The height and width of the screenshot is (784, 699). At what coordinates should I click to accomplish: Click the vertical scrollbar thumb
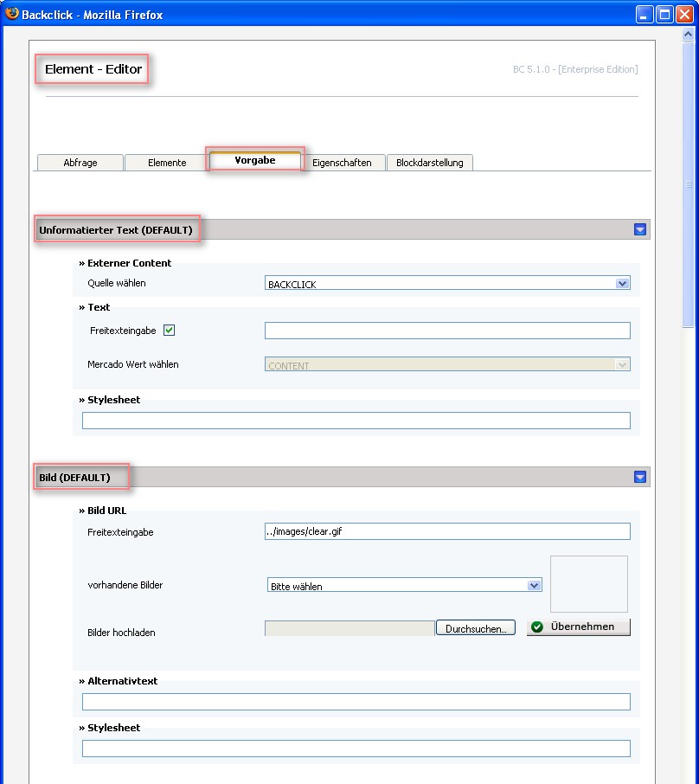pyautogui.click(x=688, y=184)
